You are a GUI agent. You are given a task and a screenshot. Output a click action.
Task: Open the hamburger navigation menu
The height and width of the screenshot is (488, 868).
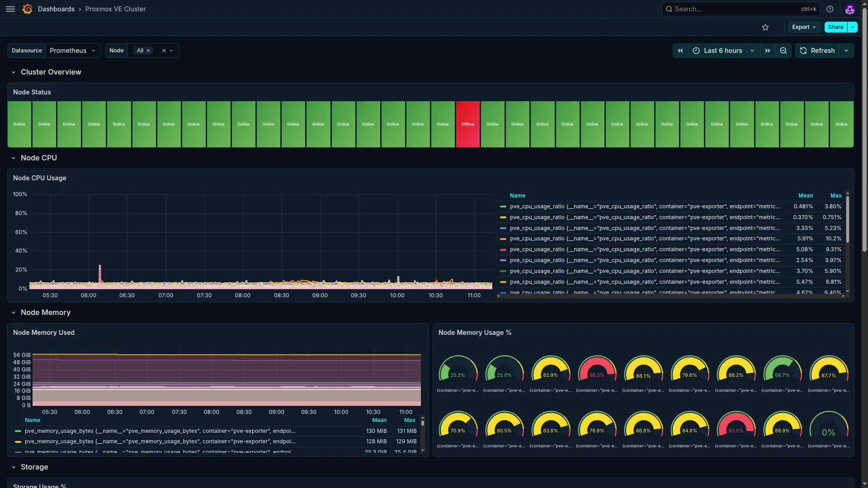point(10,9)
